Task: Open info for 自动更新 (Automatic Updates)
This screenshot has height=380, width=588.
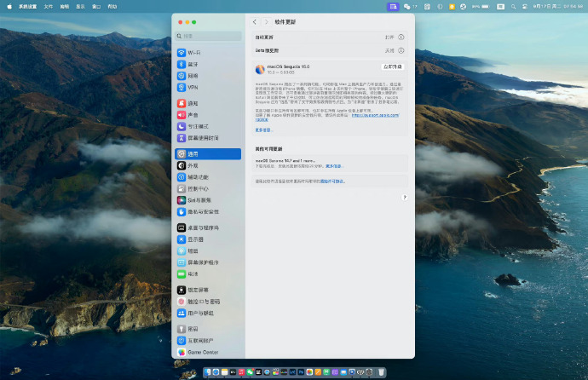Action: 401,37
